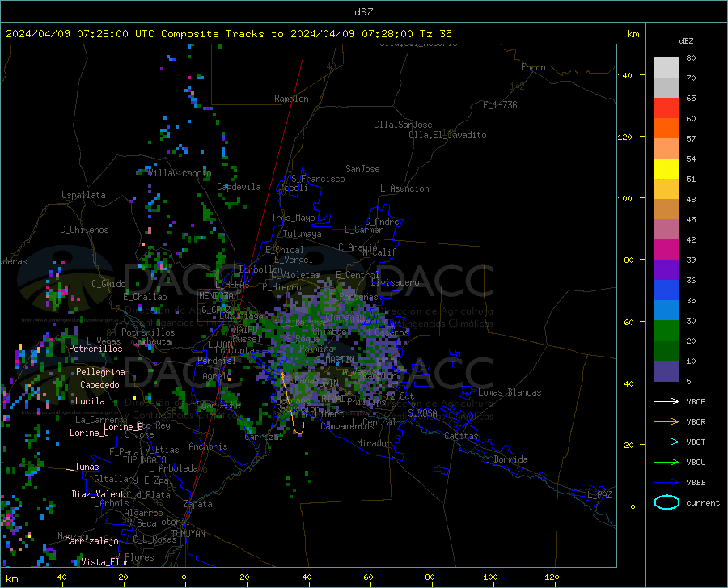Click the timestamp header '2024/04/09 07:28:00 UTC Composite'
The height and width of the screenshot is (588, 728).
112,34
